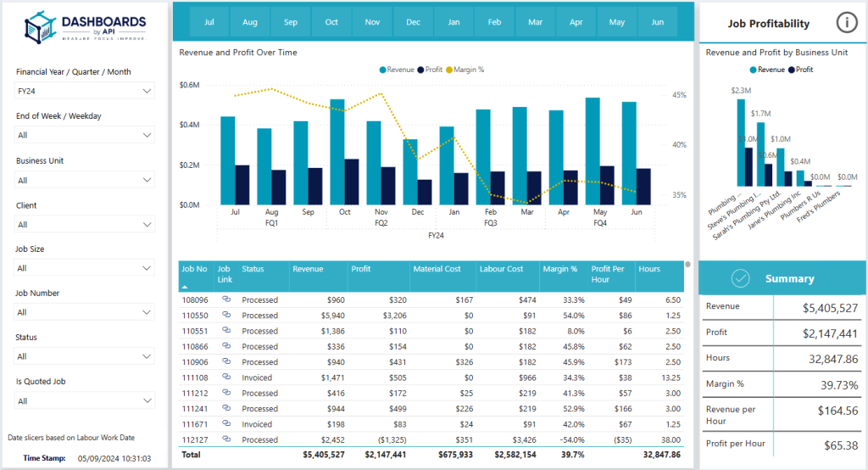Open the Is Quoted Job dropdown

tap(85, 400)
